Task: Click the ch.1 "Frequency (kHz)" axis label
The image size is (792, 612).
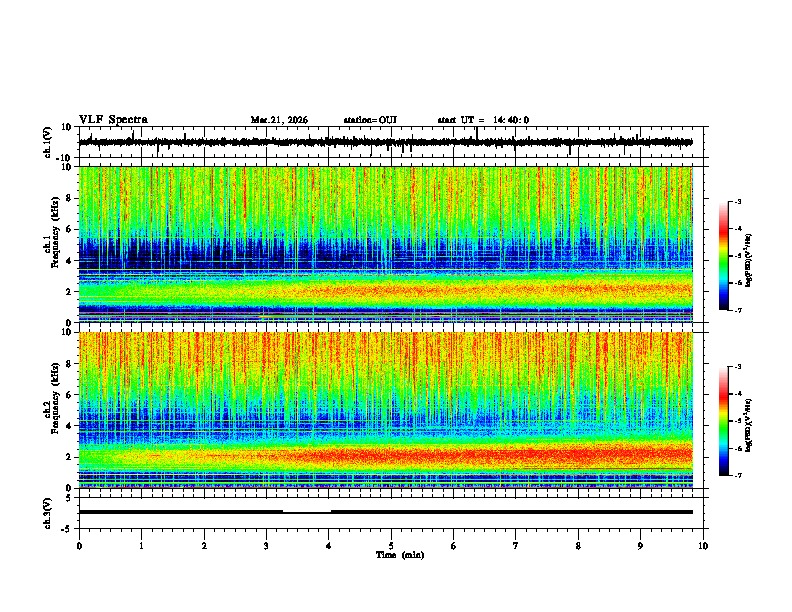Action: pos(56,232)
